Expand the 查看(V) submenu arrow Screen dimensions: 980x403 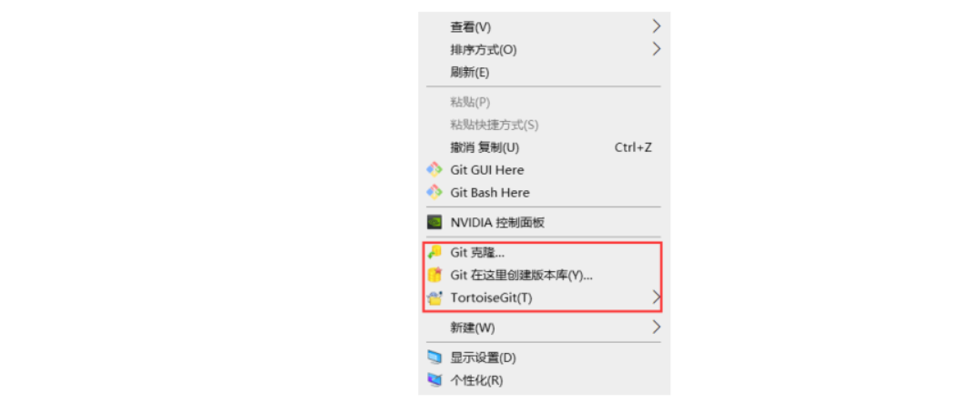click(656, 26)
